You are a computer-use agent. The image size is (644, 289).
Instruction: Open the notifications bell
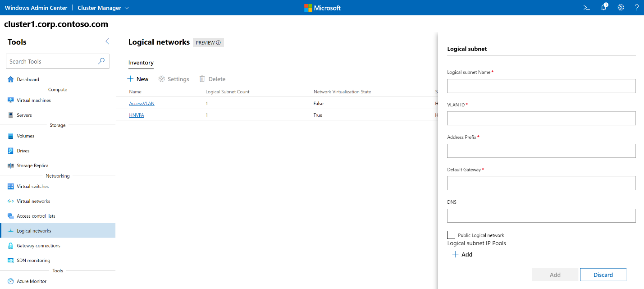point(603,7)
